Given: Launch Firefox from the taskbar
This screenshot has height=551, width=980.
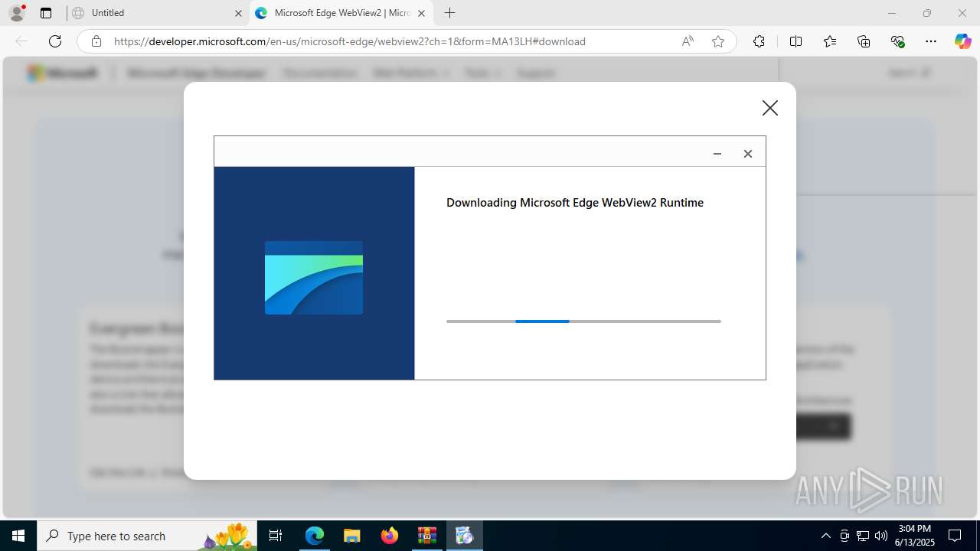Looking at the screenshot, I should (x=390, y=536).
